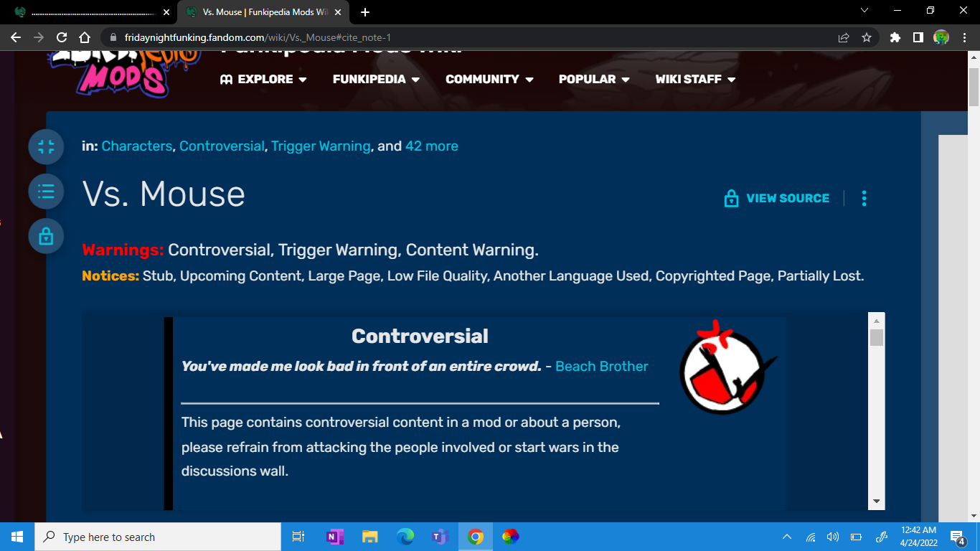This screenshot has height=551, width=980.
Task: Open File Explorer from the taskbar
Action: (x=369, y=537)
